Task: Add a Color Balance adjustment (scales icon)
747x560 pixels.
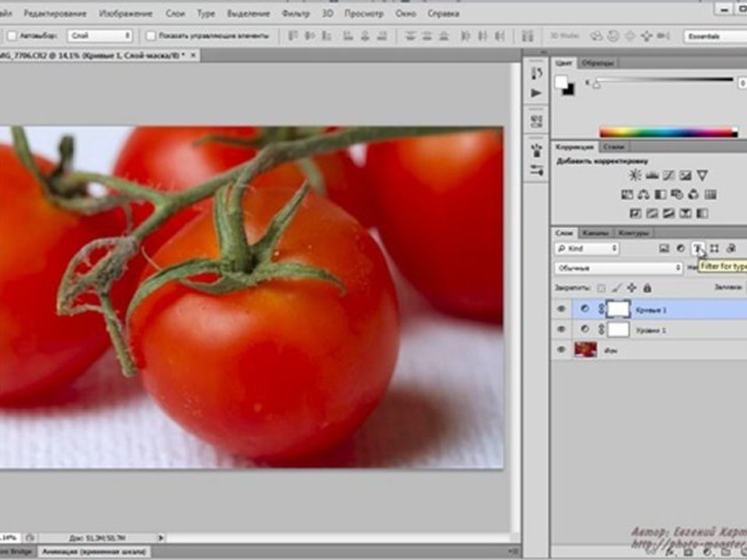Action: (644, 194)
